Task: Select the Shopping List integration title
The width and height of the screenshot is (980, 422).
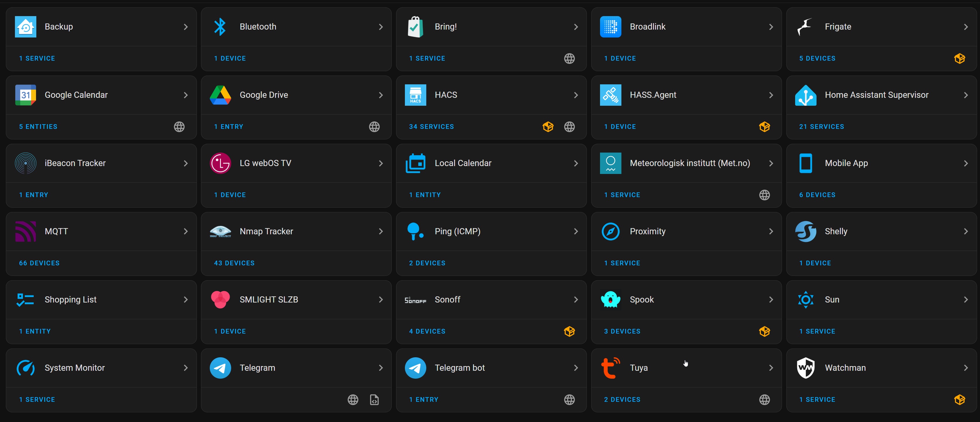Action: click(x=70, y=300)
